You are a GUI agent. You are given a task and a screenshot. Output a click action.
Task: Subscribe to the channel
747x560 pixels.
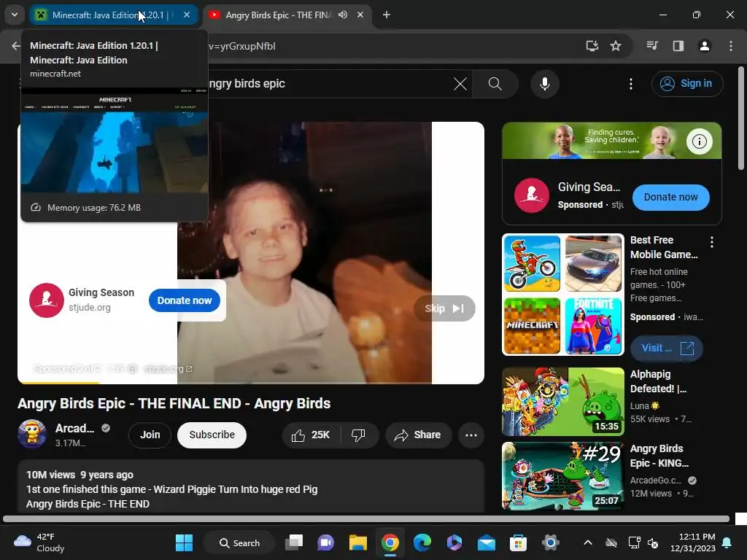pyautogui.click(x=212, y=435)
